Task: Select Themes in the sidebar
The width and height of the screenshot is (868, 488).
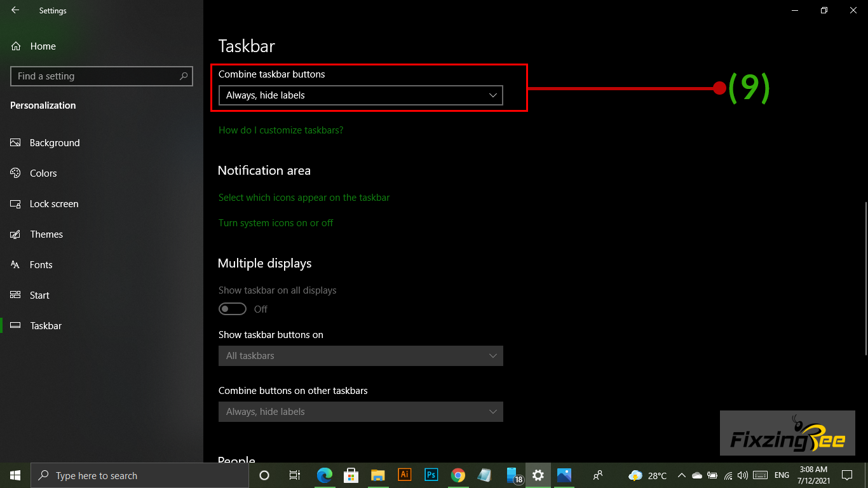Action: (x=46, y=234)
